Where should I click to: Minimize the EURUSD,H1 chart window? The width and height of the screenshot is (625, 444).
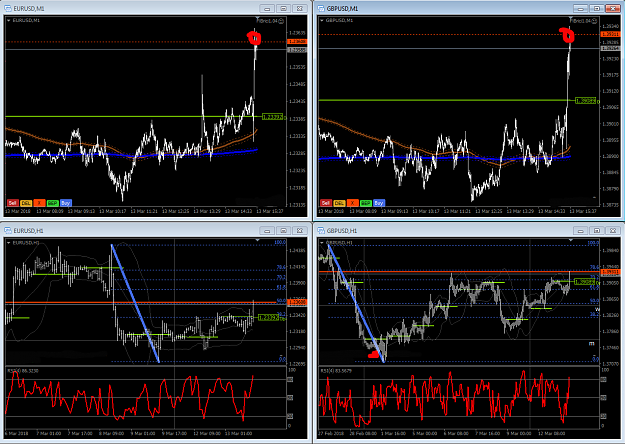point(267,230)
